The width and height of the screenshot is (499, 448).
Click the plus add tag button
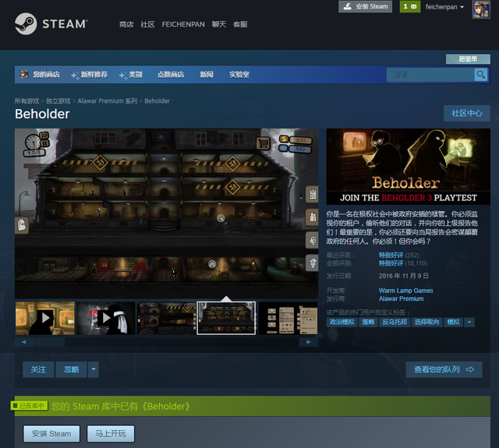click(x=469, y=322)
